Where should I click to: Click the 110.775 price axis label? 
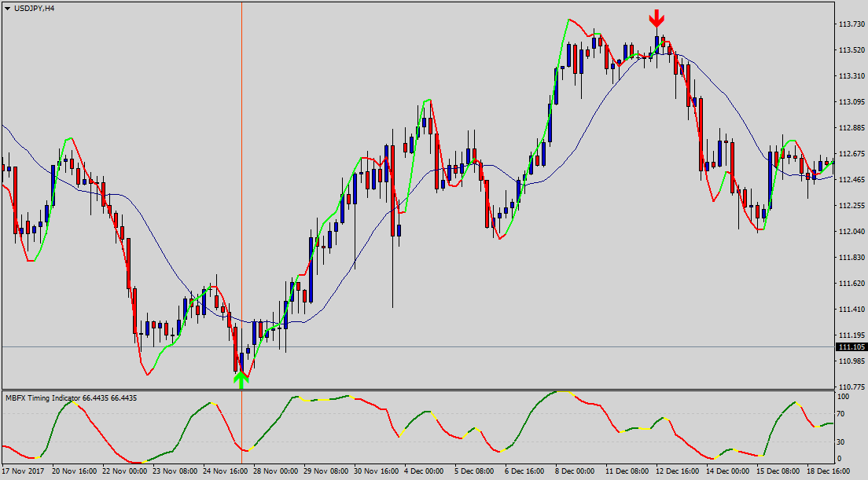click(x=851, y=387)
